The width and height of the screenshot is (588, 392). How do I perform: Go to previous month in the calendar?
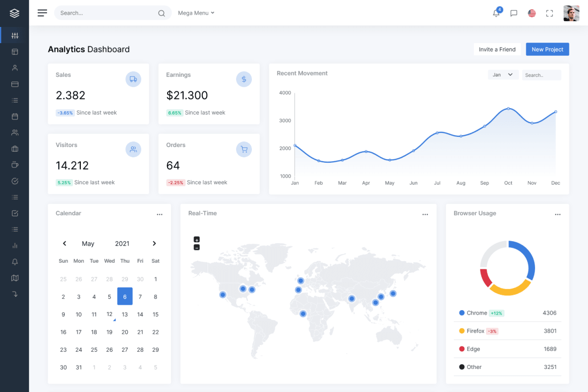point(64,244)
